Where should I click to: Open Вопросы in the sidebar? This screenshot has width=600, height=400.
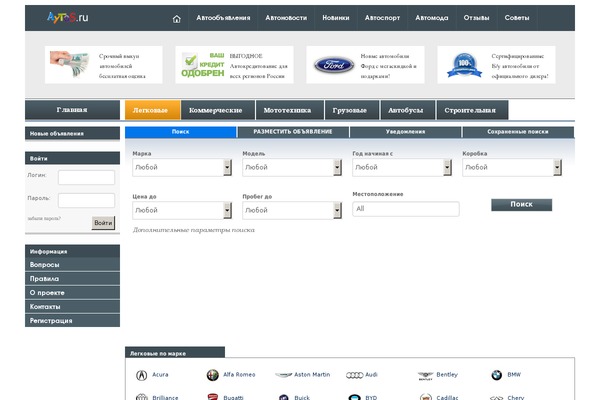[x=72, y=265]
